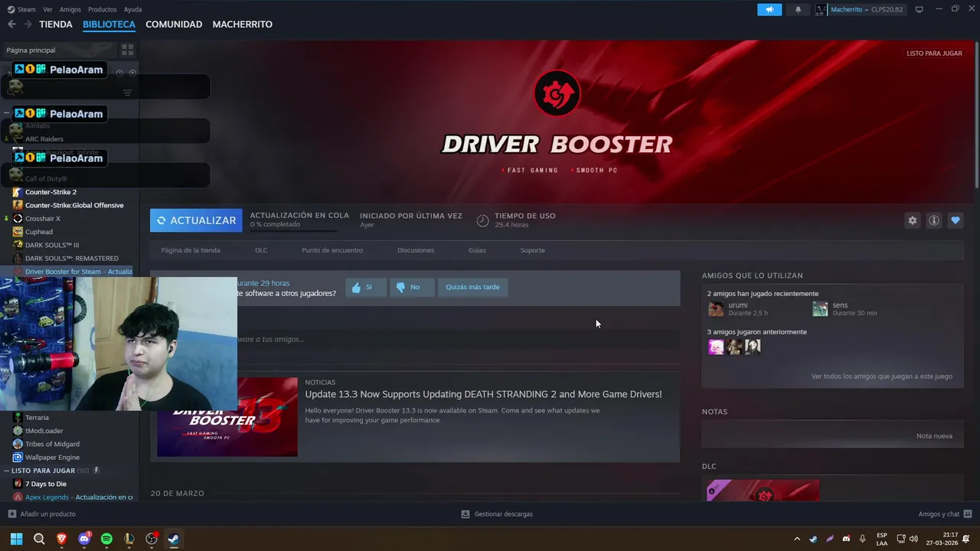Open settings gear for Driver Booster

(913, 220)
